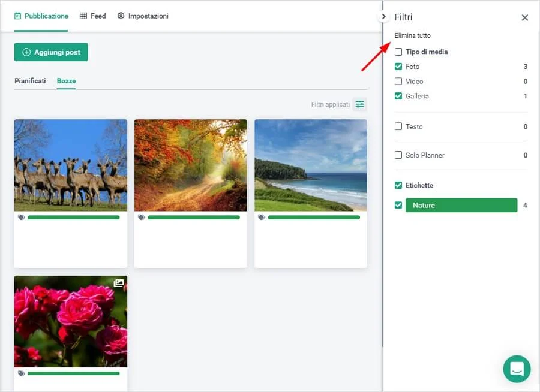This screenshot has height=392, width=540.
Task: Click the tag icon under the beach photo
Action: coord(262,218)
